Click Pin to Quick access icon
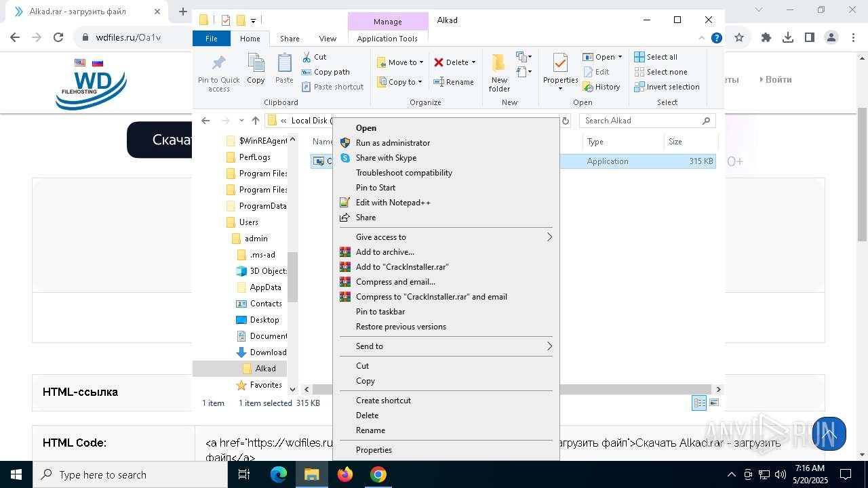 [218, 73]
